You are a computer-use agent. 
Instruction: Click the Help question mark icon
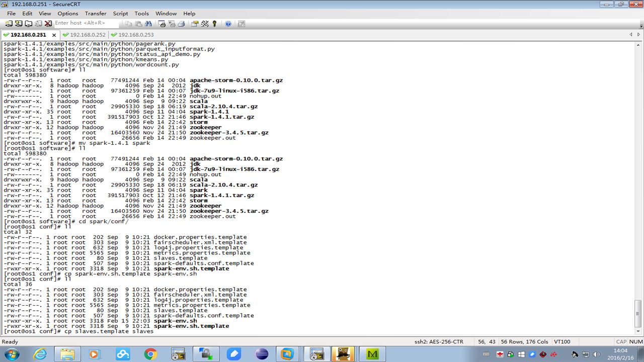click(228, 24)
